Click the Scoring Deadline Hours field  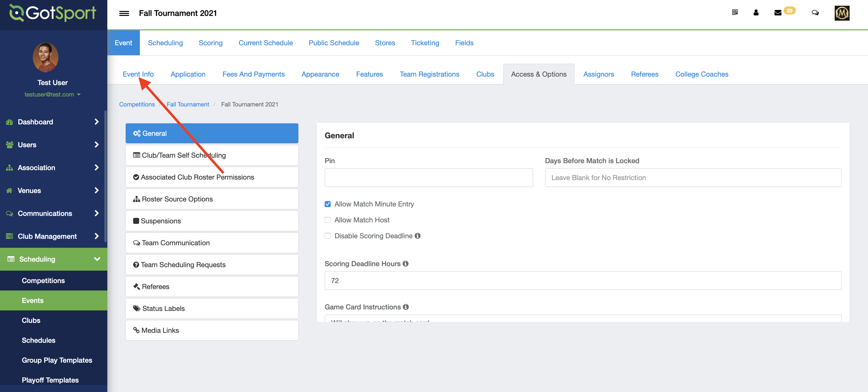[x=583, y=280]
